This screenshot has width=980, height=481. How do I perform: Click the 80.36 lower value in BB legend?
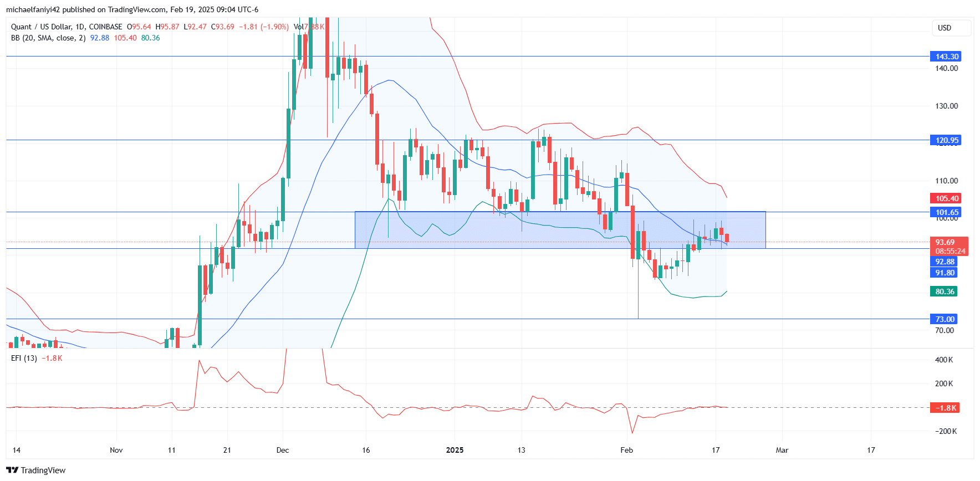[x=151, y=38]
